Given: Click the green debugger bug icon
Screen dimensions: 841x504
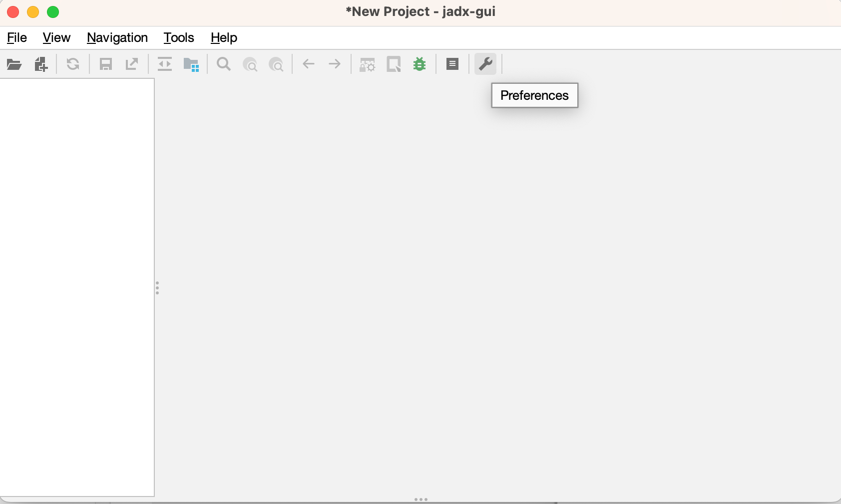Looking at the screenshot, I should tap(420, 64).
